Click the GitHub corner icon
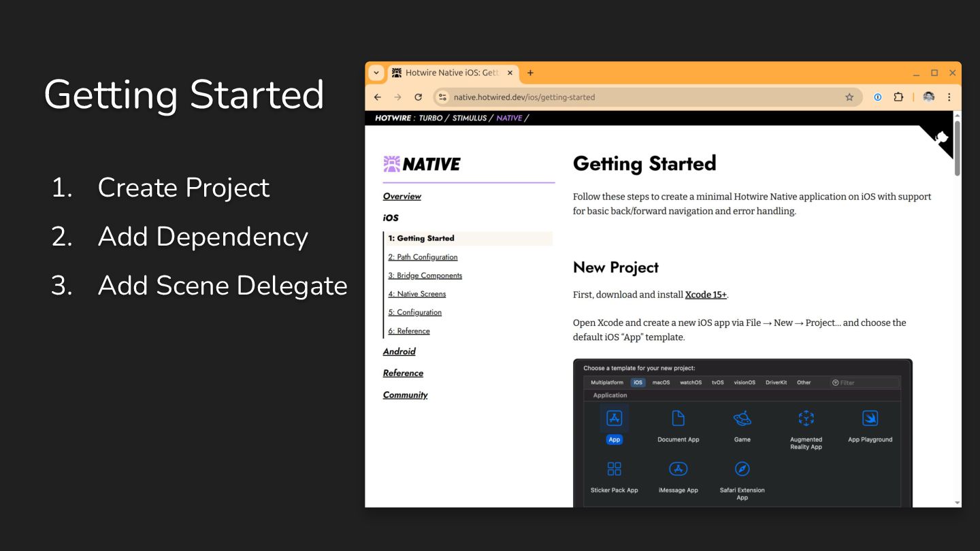 [x=941, y=138]
